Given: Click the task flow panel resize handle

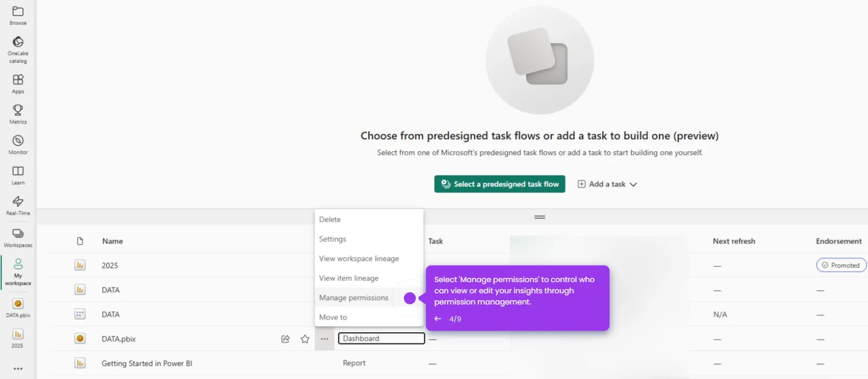Looking at the screenshot, I should coord(540,217).
